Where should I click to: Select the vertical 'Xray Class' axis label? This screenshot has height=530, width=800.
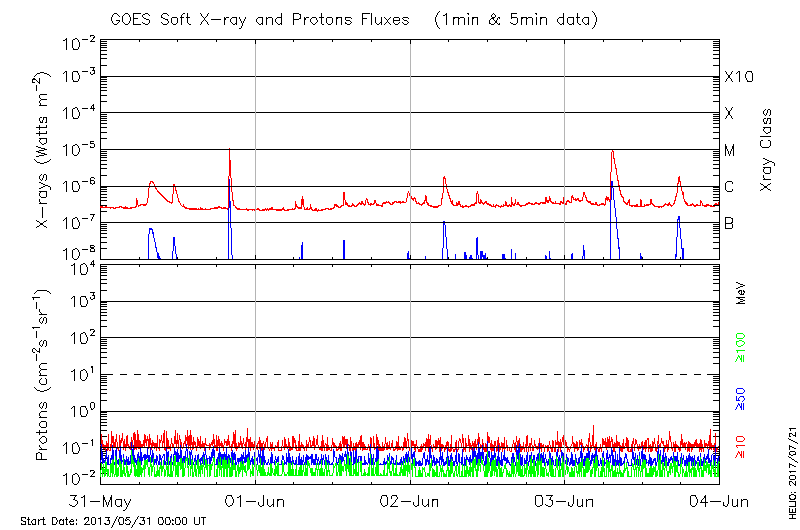(767, 150)
